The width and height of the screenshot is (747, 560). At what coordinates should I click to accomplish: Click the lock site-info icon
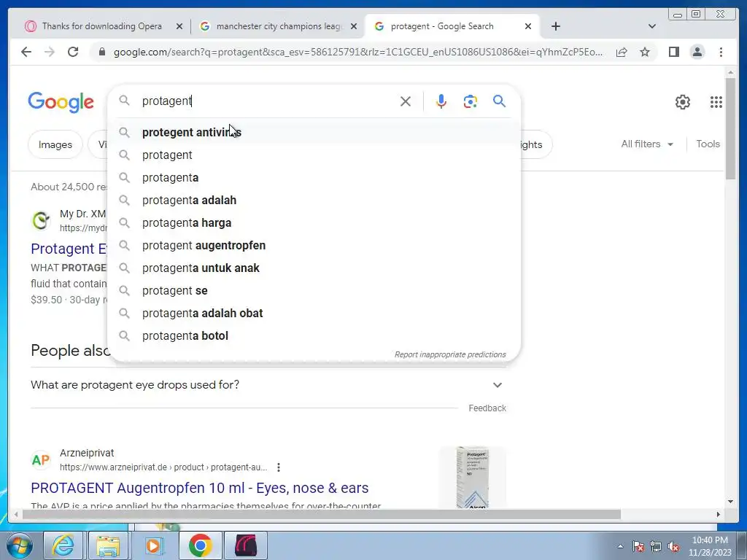coord(102,52)
